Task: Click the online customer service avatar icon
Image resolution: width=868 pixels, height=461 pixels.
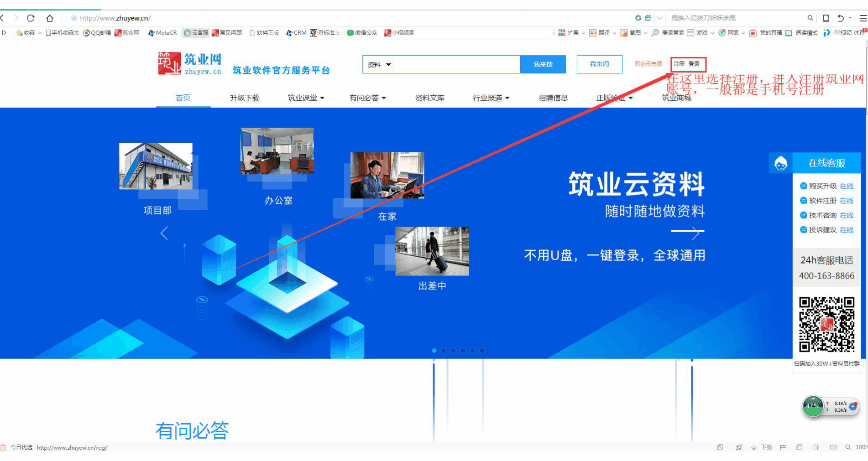Action: tap(780, 163)
